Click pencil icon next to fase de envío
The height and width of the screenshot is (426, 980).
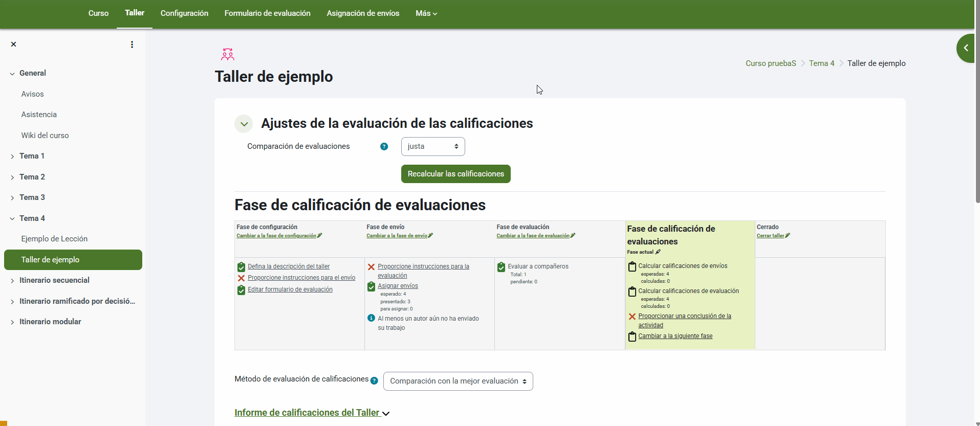point(430,236)
